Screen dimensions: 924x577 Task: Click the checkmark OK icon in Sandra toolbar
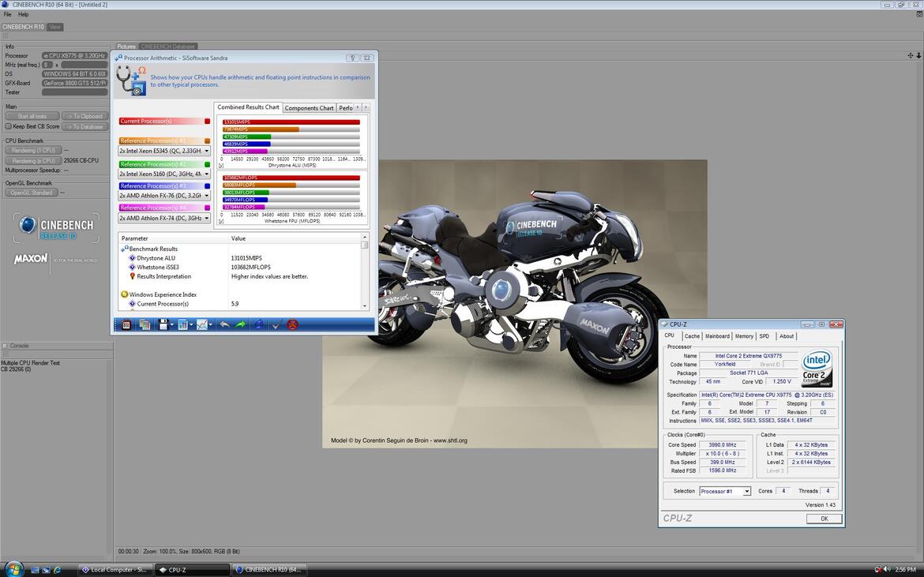coord(276,324)
